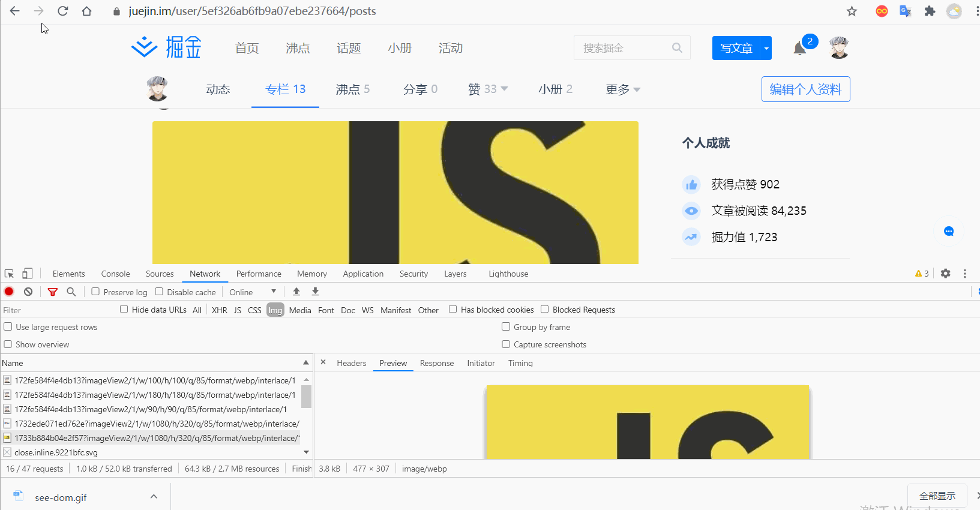
Task: Expand the see-dom.gif download options chevron
Action: (154, 497)
